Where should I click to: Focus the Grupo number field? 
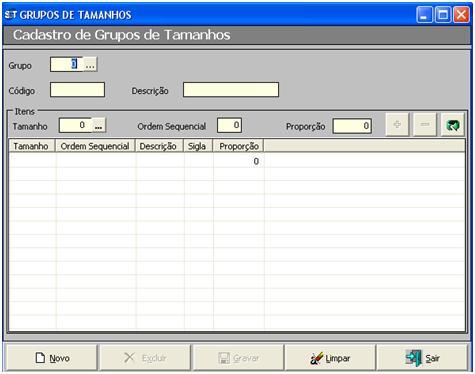[67, 65]
